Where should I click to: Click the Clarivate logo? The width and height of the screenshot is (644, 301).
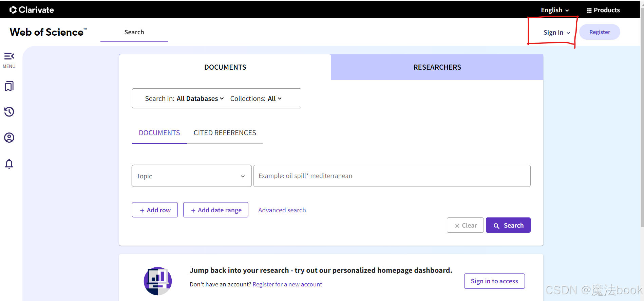coord(32,10)
